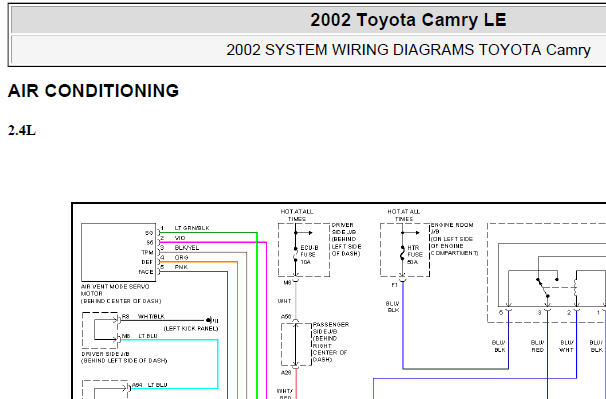Click 'BLU/BLK' wire label below F1
606x399 pixels.
coord(393,307)
